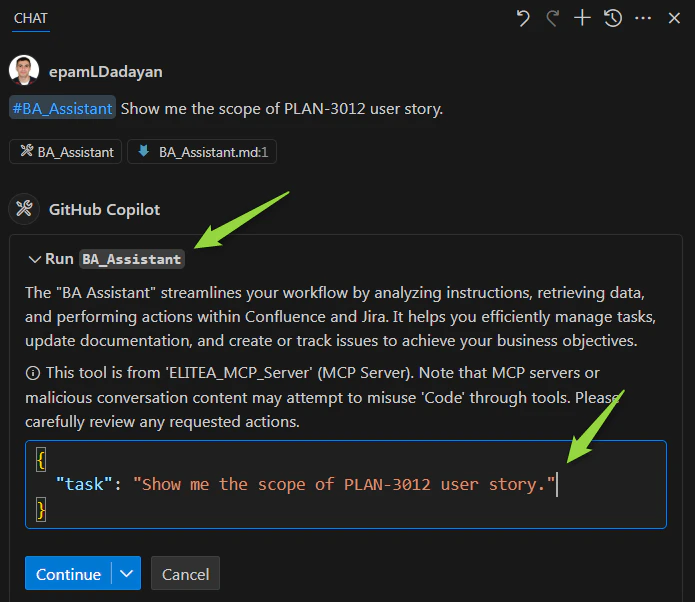Open the epamLDadayan username
695x602 pixels.
(x=105, y=72)
